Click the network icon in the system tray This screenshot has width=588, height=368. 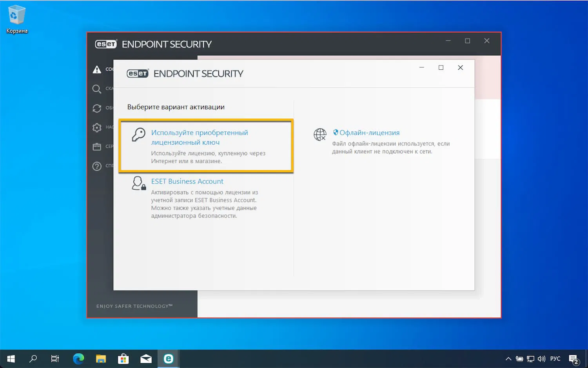click(x=530, y=358)
